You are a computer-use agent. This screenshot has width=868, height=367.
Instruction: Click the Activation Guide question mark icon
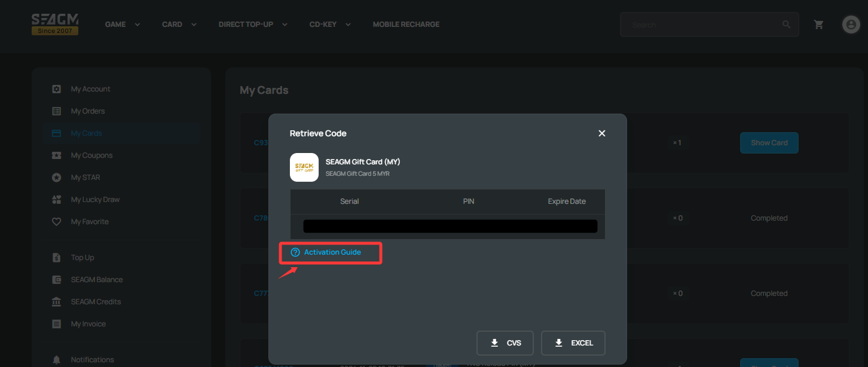coord(295,252)
